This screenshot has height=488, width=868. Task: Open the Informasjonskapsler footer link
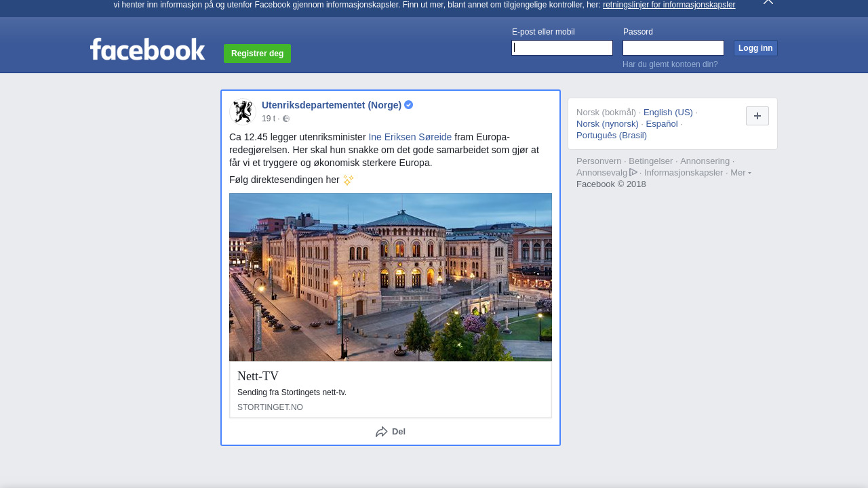(x=684, y=172)
